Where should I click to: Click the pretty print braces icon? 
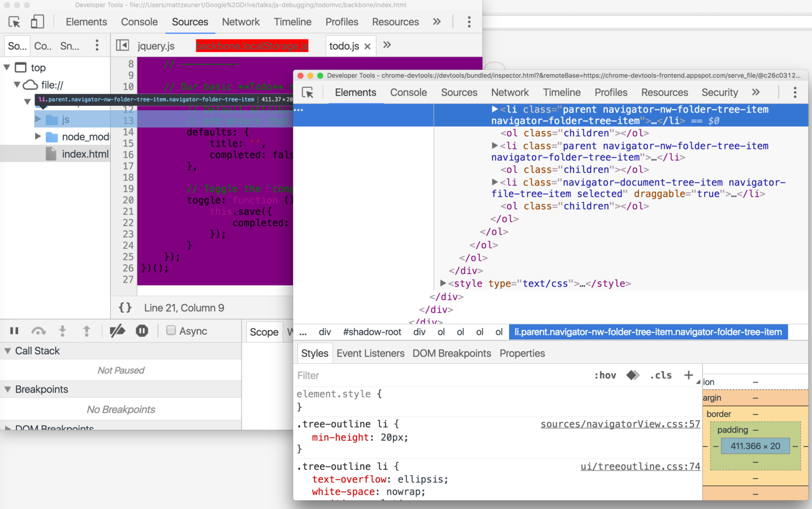[x=125, y=308]
